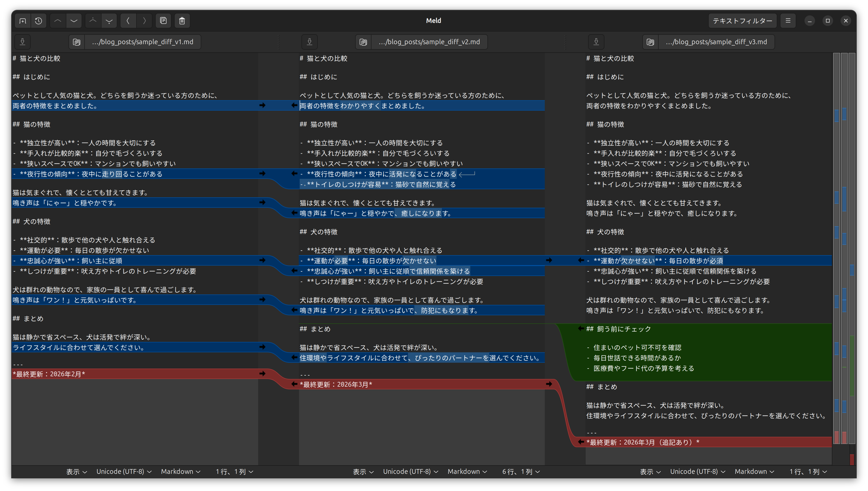Click 住まいのペット可不可を確認 line in right pane
The height and width of the screenshot is (491, 868).
point(634,348)
